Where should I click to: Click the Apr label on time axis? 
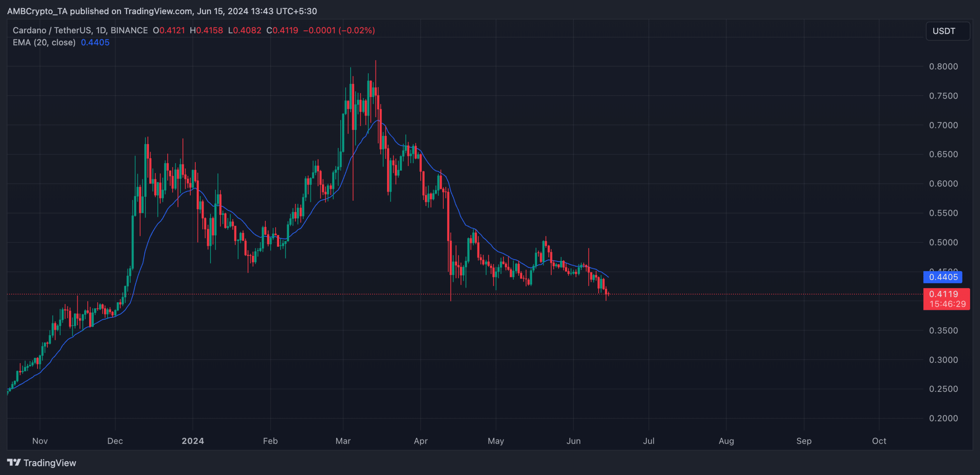(421, 441)
